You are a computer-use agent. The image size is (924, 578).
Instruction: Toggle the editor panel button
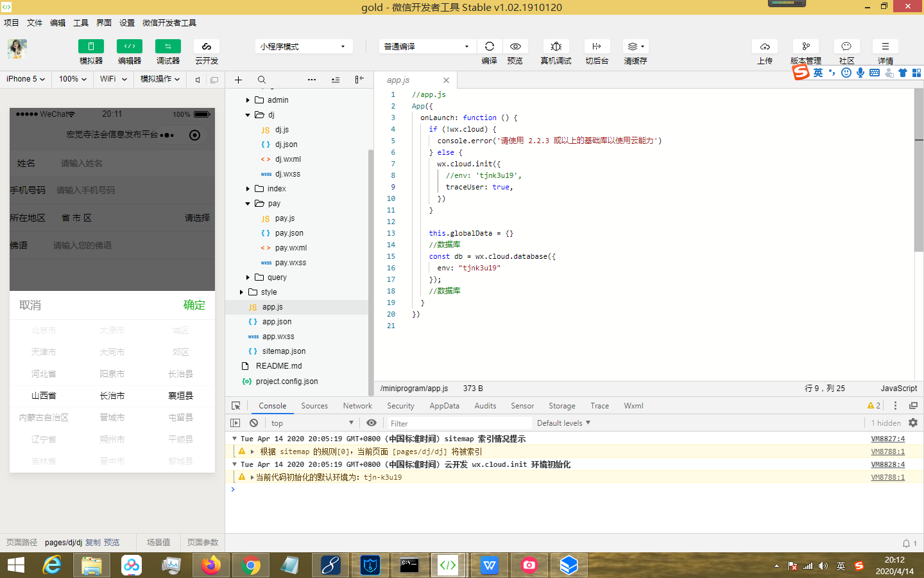tap(130, 46)
